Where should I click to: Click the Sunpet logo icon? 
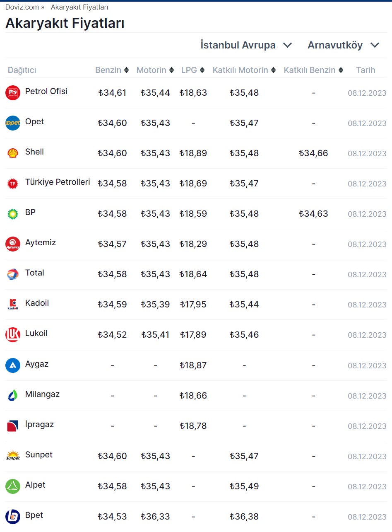point(13,456)
